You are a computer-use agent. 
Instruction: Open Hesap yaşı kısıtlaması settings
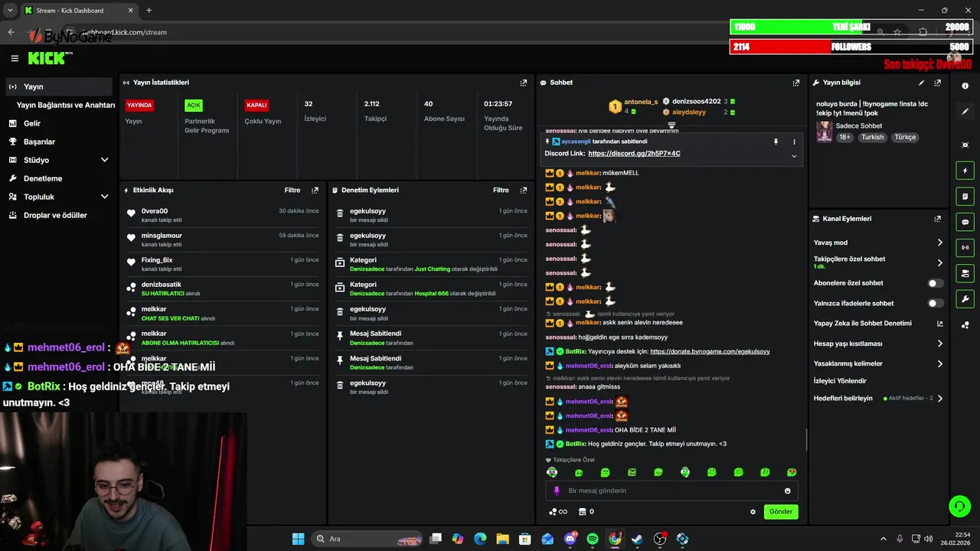tap(877, 344)
